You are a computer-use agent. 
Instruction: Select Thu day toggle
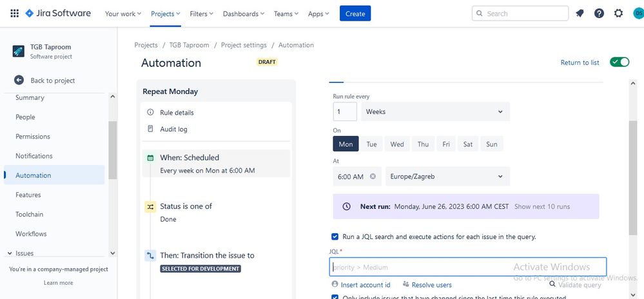pyautogui.click(x=423, y=144)
